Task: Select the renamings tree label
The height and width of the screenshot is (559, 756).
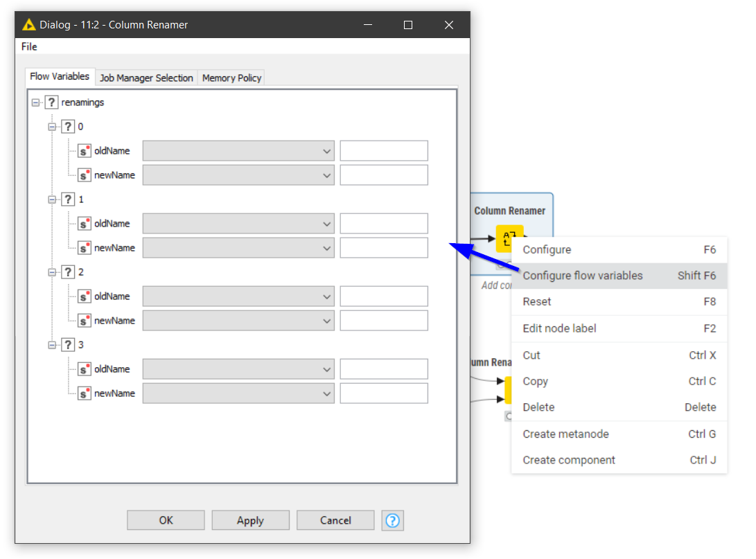Action: click(82, 103)
